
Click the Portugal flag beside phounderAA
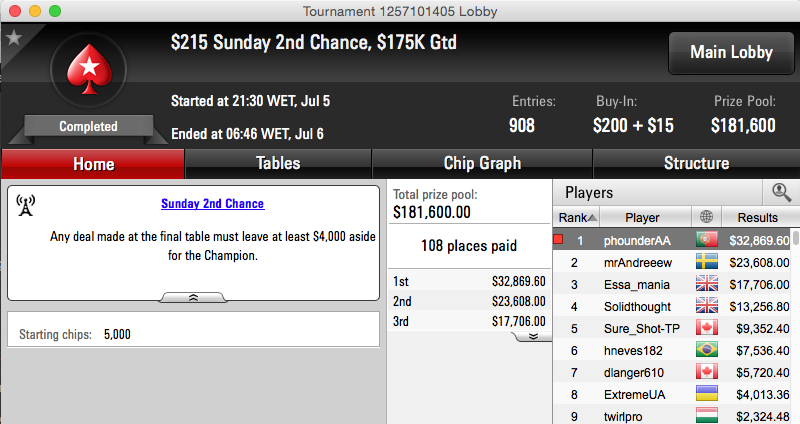pos(707,239)
